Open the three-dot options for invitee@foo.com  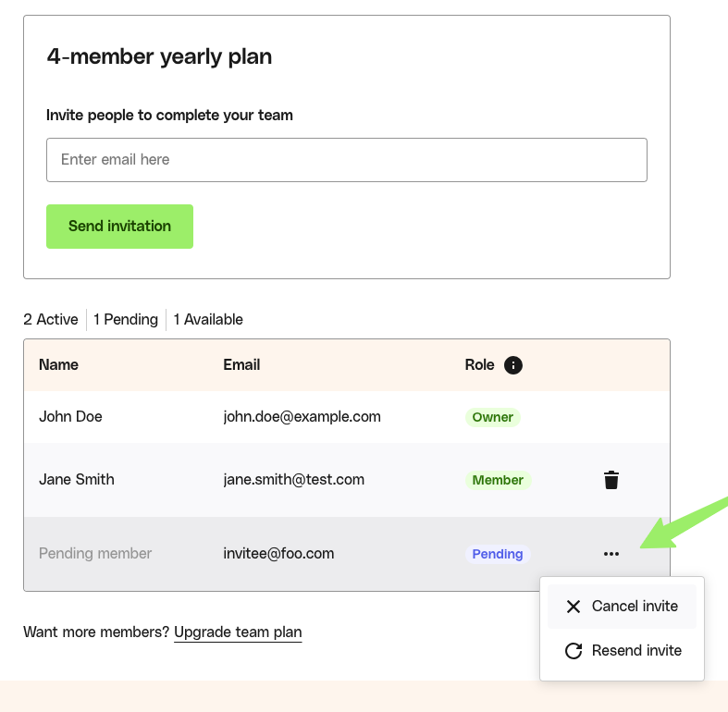click(611, 554)
